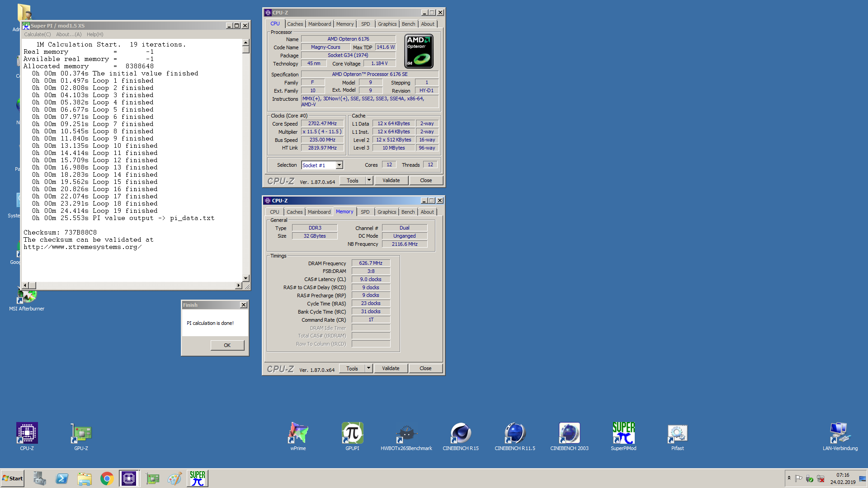Switch to Memory tab in top CPU-Z window

pos(345,24)
